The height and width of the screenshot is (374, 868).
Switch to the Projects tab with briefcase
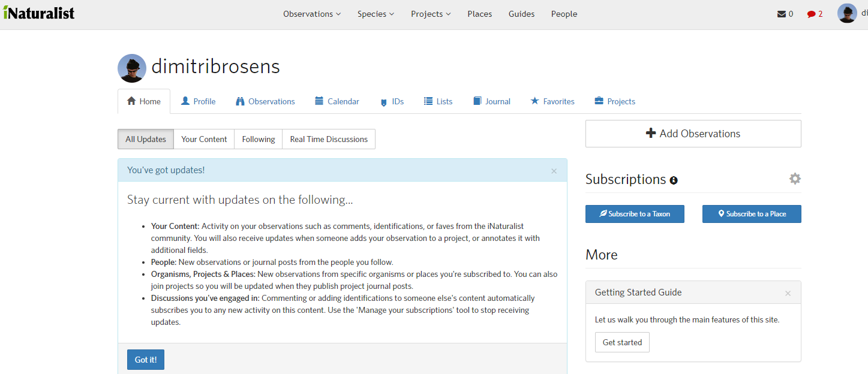point(615,101)
